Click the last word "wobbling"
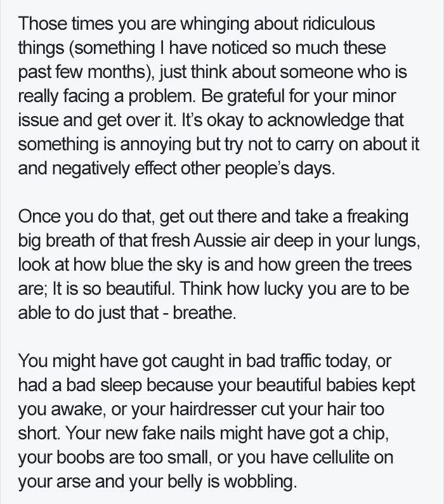444x504 pixels. [260, 482]
